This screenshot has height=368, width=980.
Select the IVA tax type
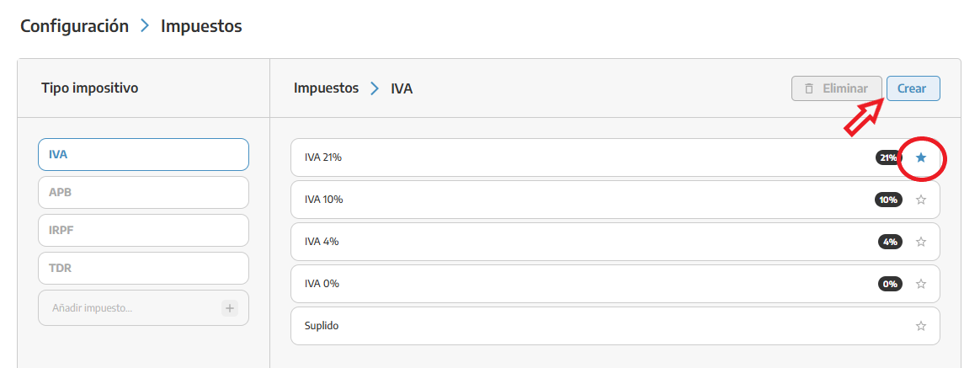pyautogui.click(x=144, y=154)
